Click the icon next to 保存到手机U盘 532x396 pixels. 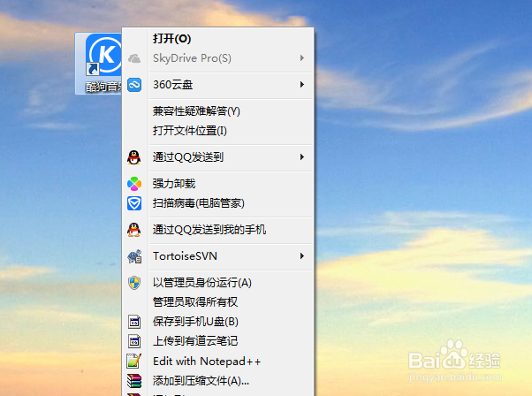134,322
